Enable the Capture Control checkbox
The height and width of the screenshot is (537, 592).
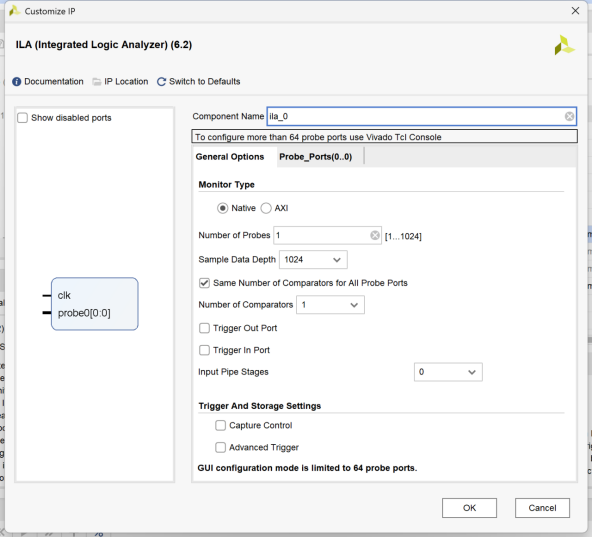(220, 426)
